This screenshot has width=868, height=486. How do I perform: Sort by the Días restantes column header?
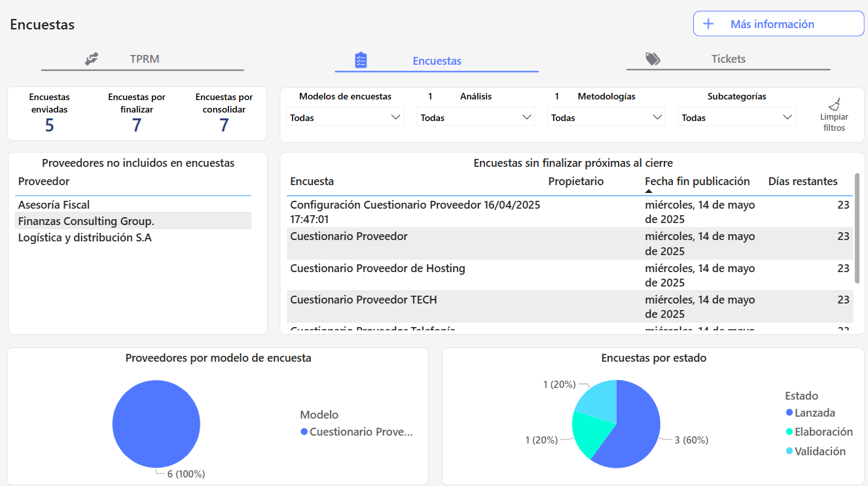803,181
